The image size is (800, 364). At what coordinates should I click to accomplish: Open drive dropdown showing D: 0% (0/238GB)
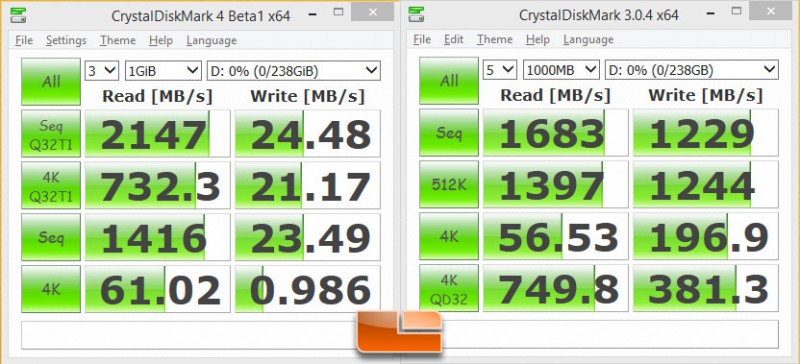coord(691,70)
